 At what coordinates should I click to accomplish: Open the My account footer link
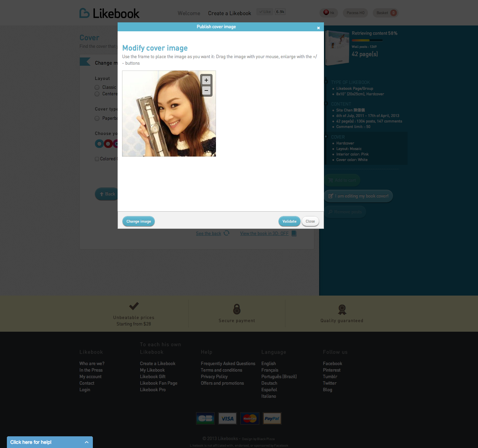pos(90,376)
